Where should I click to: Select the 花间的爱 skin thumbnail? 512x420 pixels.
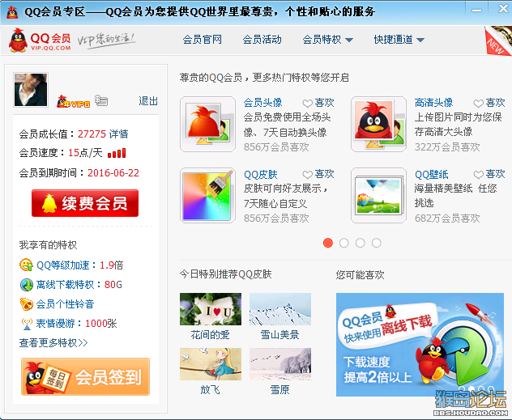(x=211, y=309)
